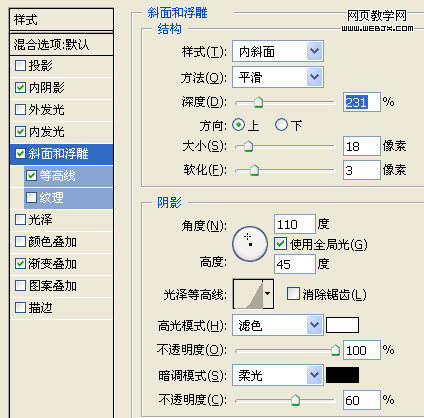Click the white highlight color swatch

(x=342, y=325)
